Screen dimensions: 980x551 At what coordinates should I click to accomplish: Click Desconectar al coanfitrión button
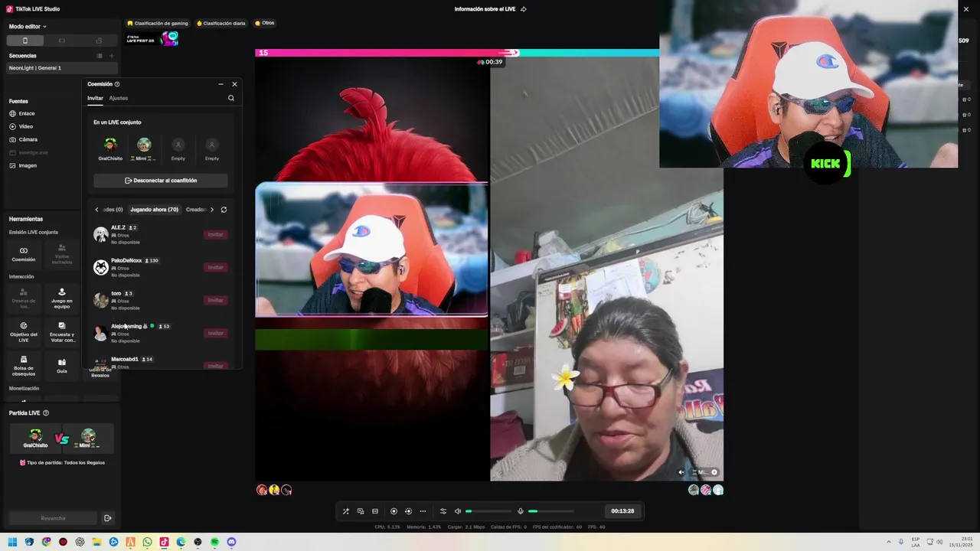(x=161, y=181)
